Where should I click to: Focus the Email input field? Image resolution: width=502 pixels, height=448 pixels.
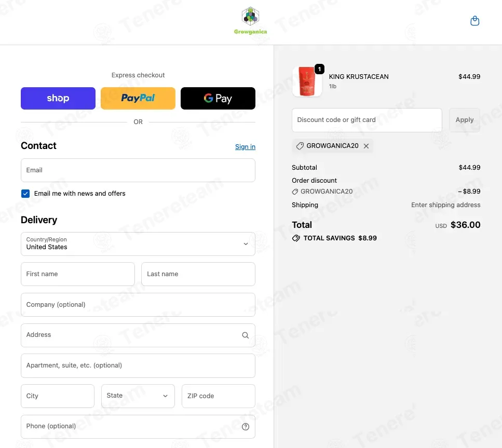pos(138,170)
